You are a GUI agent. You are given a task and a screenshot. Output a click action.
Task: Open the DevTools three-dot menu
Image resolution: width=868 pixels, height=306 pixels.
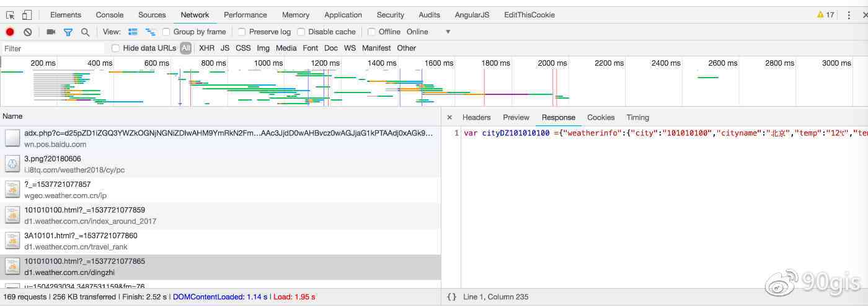849,15
